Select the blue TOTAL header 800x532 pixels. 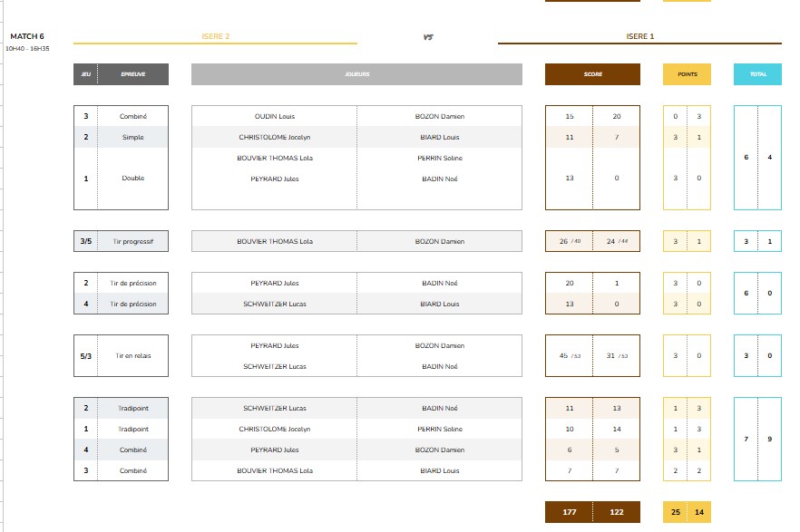(756, 74)
